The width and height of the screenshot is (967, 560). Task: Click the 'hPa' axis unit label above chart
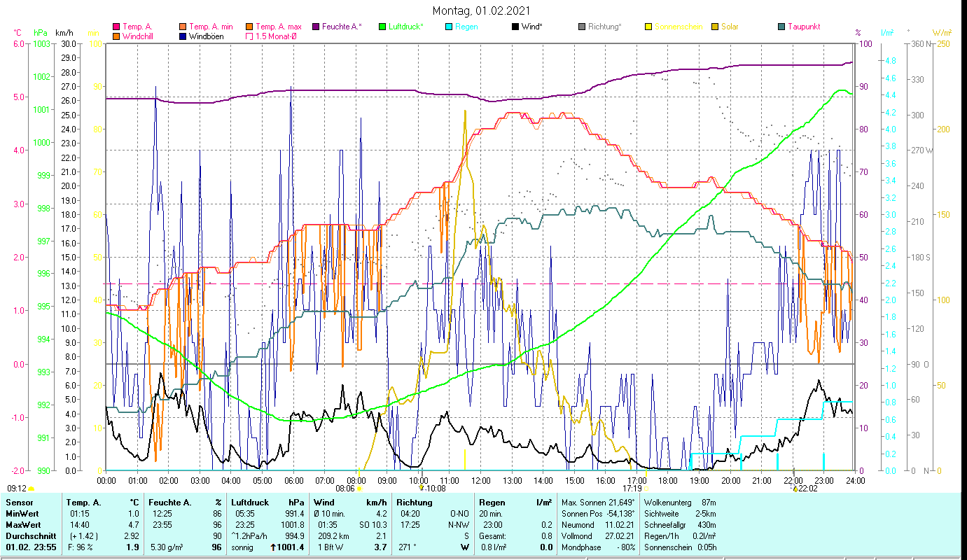pyautogui.click(x=41, y=33)
